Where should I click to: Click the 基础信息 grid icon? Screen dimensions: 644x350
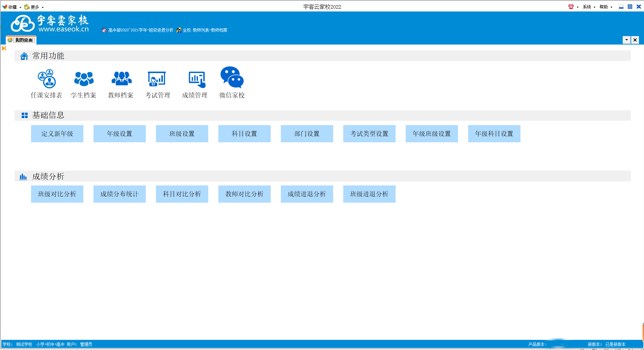point(24,115)
